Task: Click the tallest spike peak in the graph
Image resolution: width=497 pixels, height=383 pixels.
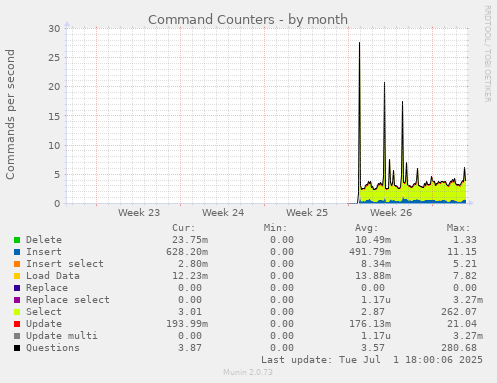Action: (359, 43)
